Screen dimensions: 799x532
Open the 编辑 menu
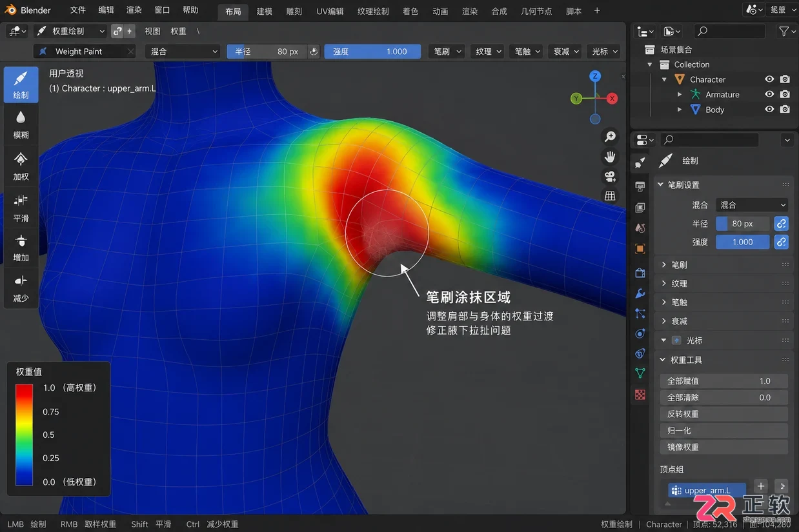tap(106, 10)
